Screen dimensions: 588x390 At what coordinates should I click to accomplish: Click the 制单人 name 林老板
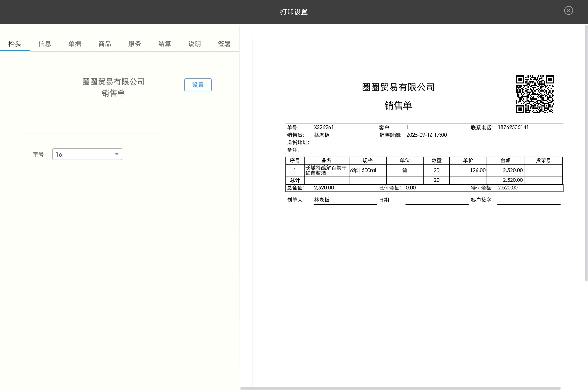click(x=322, y=200)
